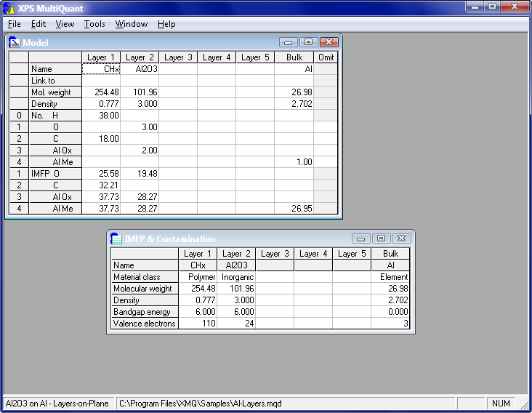The image size is (532, 413).
Task: Click the Model window title icon
Action: pyautogui.click(x=14, y=42)
